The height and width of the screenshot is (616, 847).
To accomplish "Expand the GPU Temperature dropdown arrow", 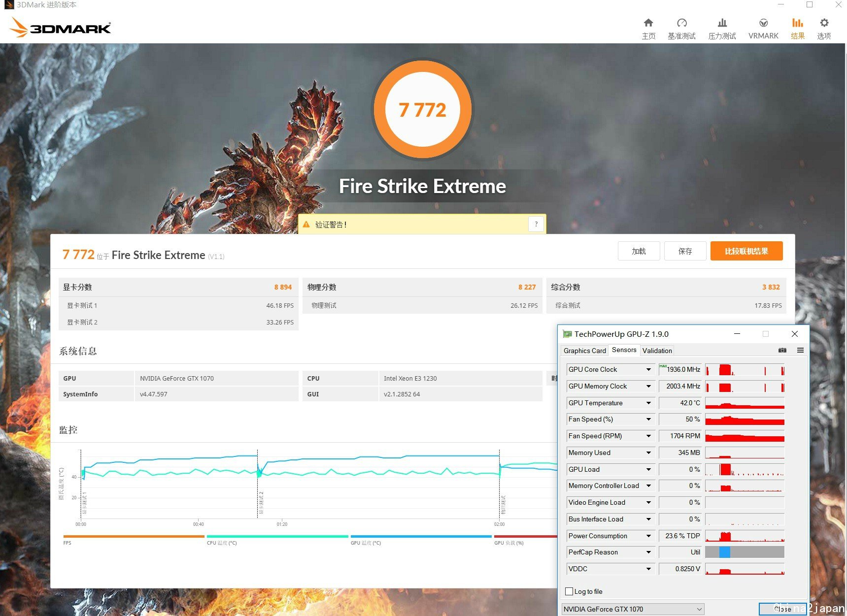I will coord(648,403).
